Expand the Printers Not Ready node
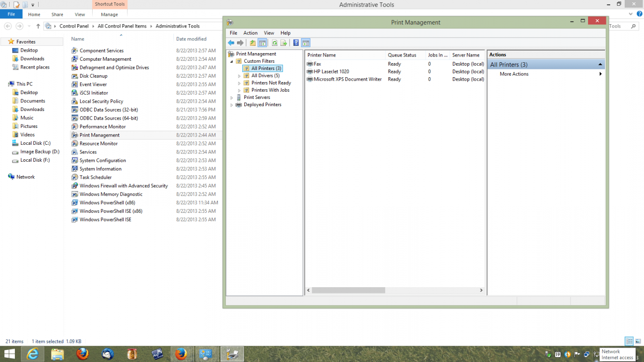 point(239,83)
